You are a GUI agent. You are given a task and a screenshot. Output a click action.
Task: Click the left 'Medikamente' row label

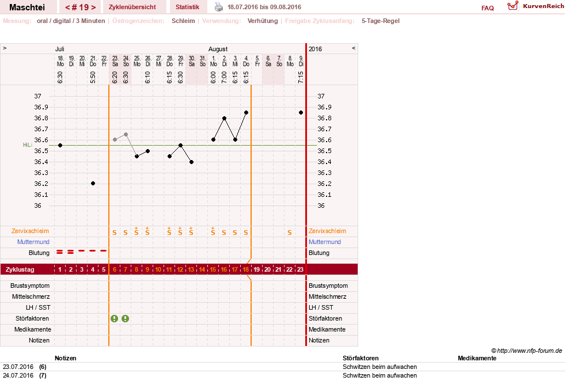(33, 329)
